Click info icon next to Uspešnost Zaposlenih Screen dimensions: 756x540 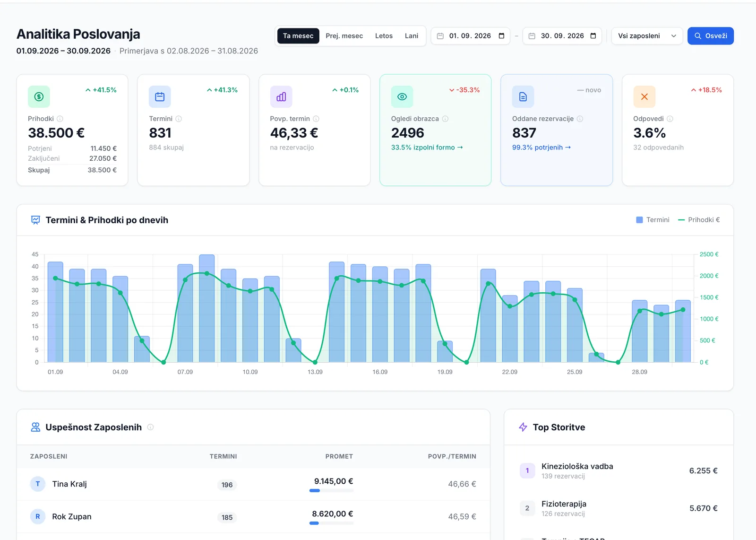[x=150, y=427]
